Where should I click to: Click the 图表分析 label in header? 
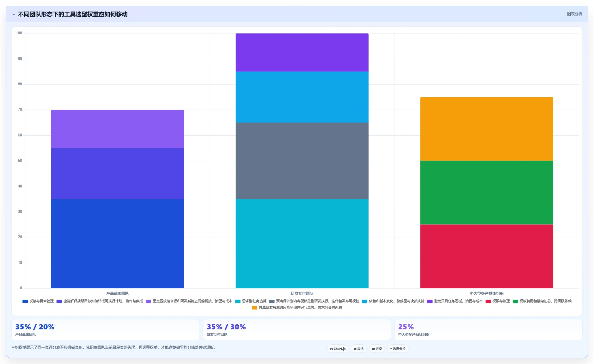click(574, 14)
